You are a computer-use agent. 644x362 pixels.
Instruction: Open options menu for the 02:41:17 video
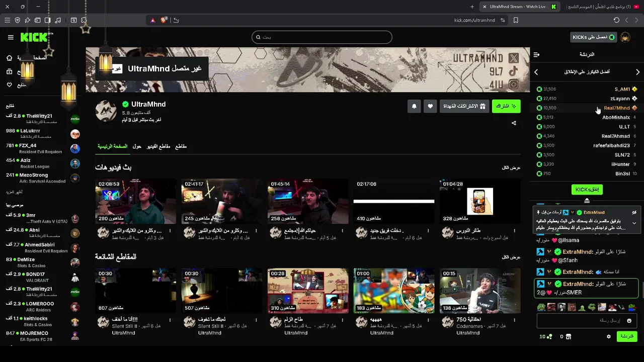pos(256,231)
